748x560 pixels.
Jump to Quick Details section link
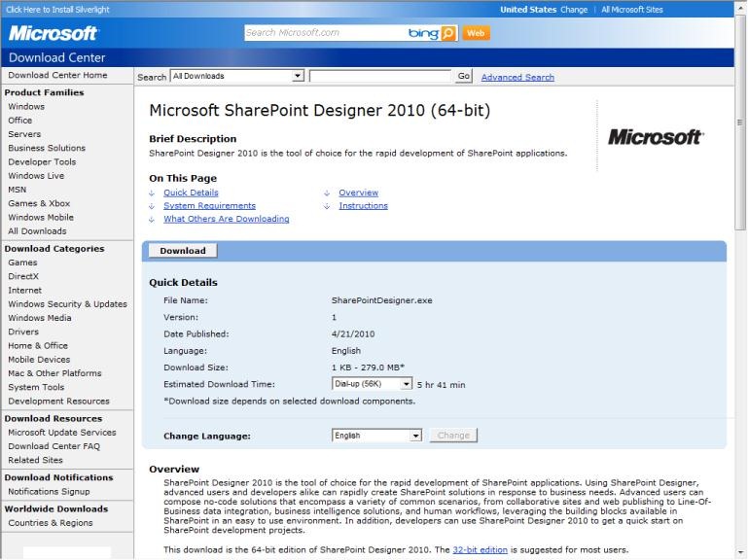click(x=191, y=192)
